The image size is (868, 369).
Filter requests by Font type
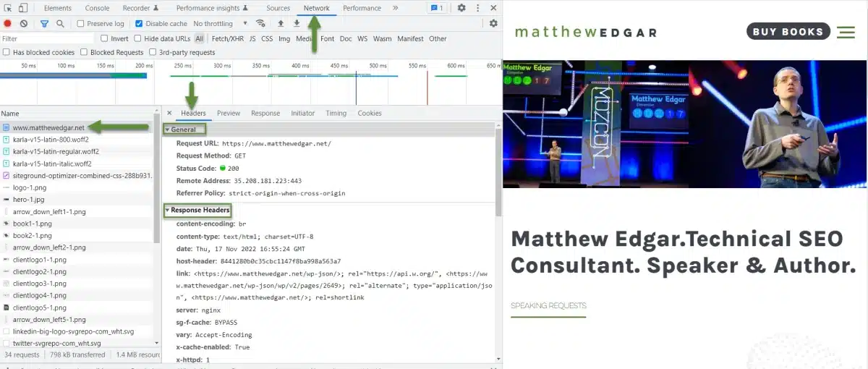(x=328, y=38)
